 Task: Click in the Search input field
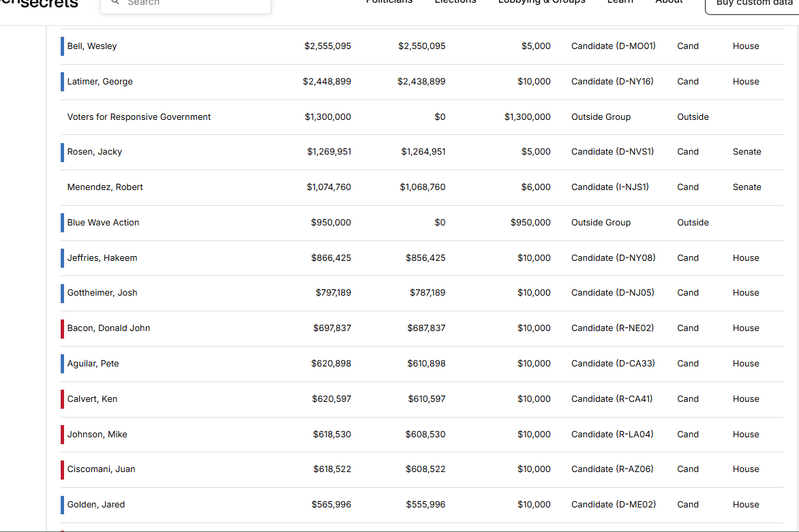[191, 3]
